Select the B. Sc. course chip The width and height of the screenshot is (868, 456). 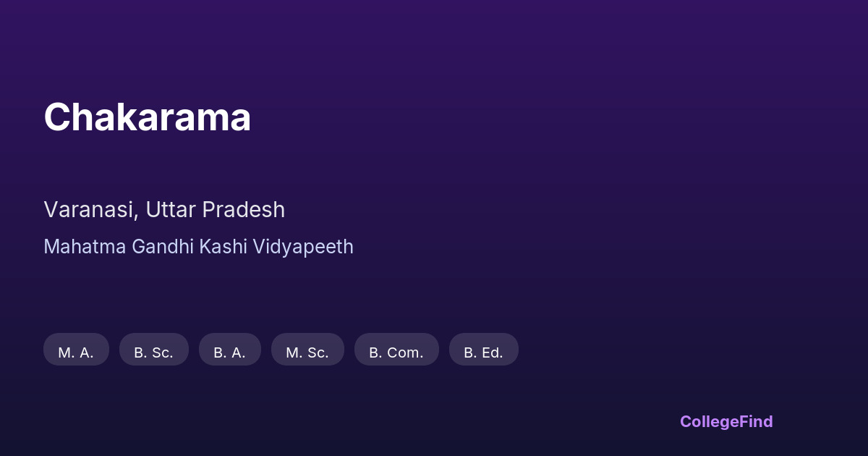click(x=153, y=352)
